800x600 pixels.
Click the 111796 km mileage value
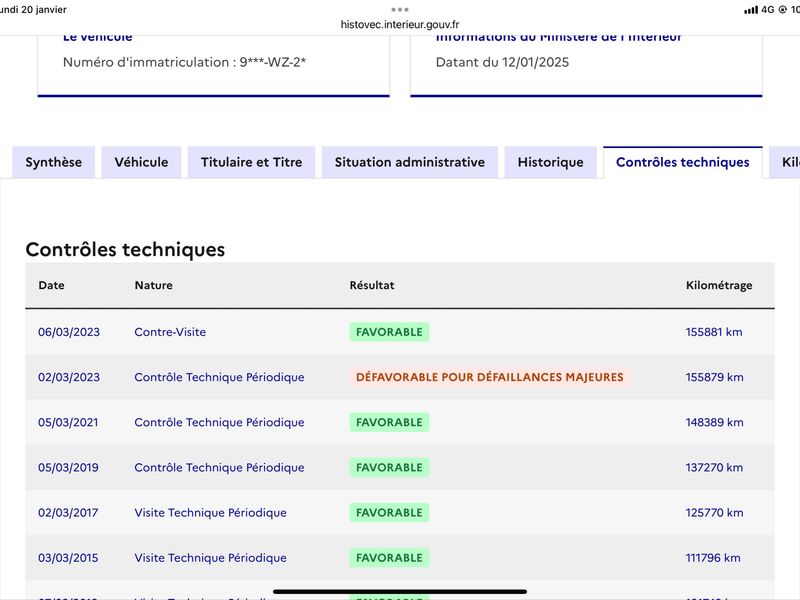click(713, 558)
